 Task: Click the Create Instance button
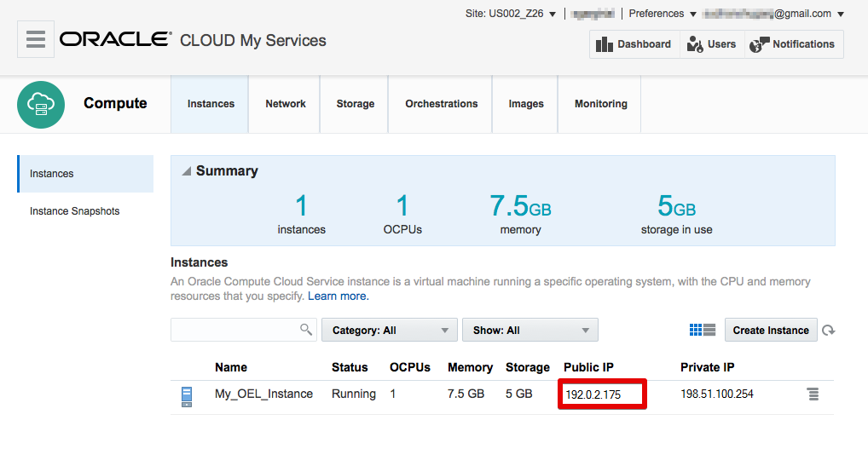[x=771, y=331]
